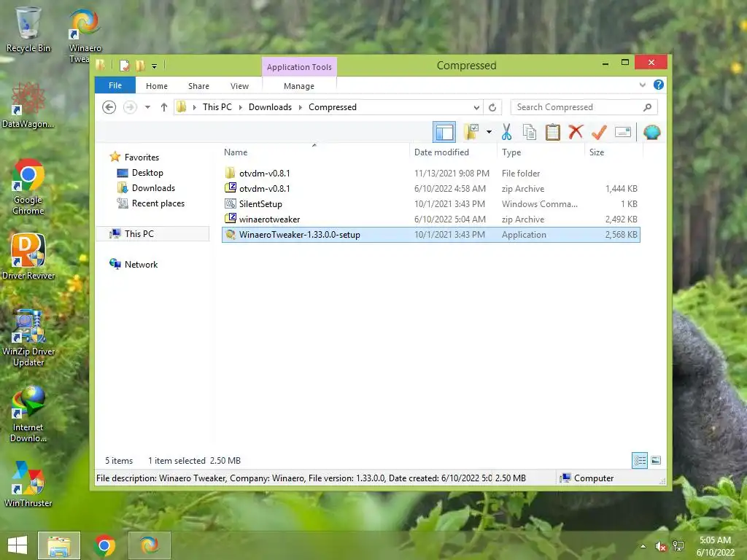The width and height of the screenshot is (747, 560).
Task: Sort by Date modified column header
Action: click(x=453, y=152)
